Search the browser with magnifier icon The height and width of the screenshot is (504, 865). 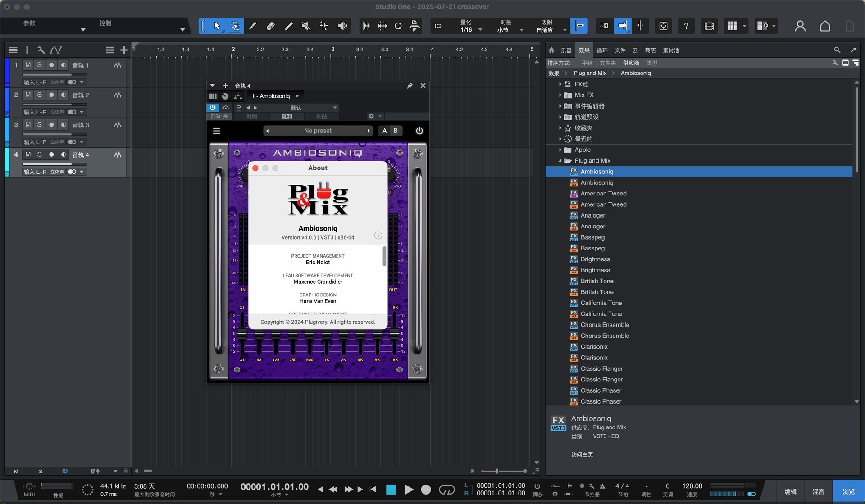837,50
